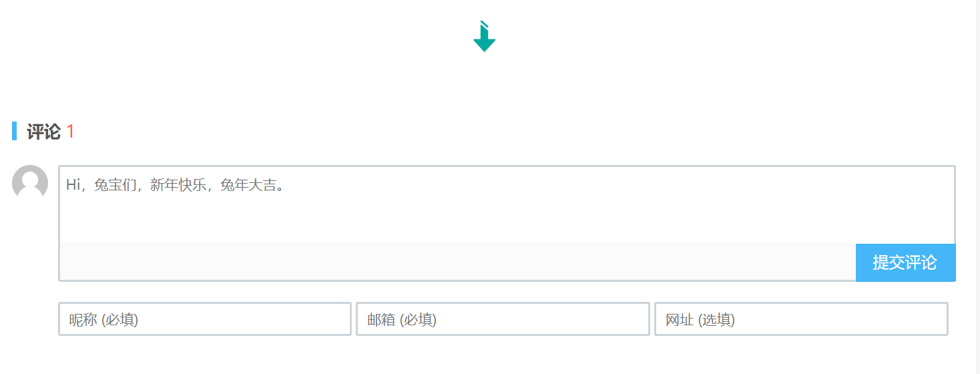Screen dimensions: 980x374
Task: Click inside the comment text area
Action: [507, 205]
